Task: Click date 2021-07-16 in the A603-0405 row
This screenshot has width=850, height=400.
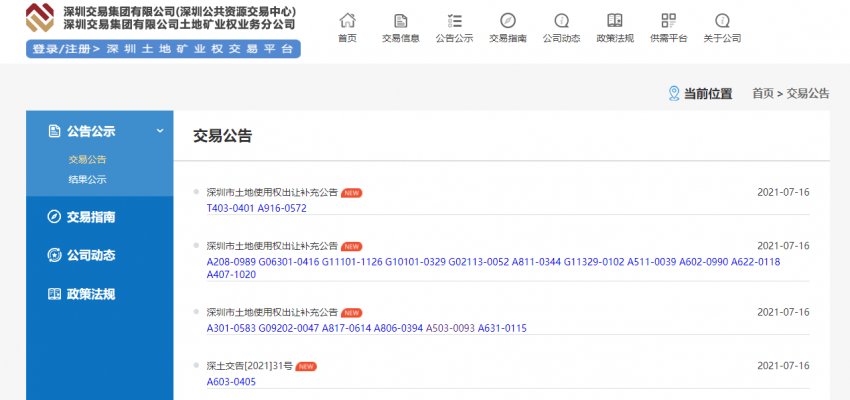Action: tap(783, 366)
